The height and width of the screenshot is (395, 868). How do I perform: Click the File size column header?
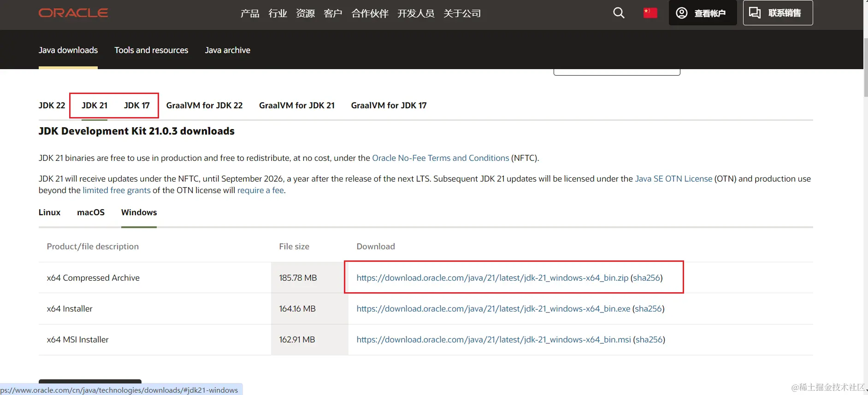click(294, 247)
